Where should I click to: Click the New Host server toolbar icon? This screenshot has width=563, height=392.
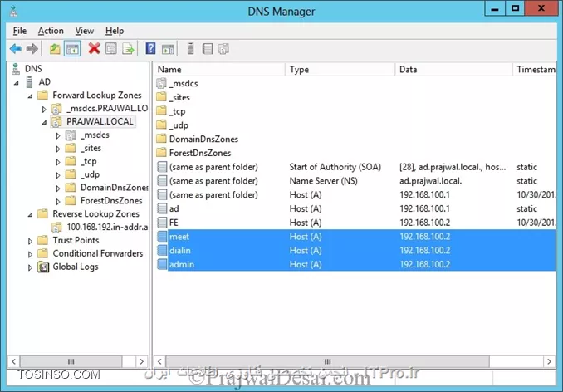pos(191,48)
